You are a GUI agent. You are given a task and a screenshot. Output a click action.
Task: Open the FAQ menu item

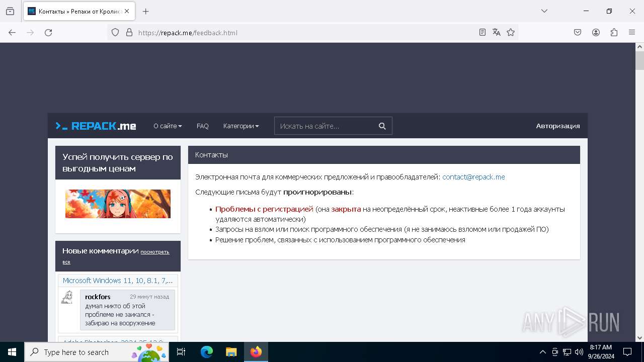coord(203,126)
